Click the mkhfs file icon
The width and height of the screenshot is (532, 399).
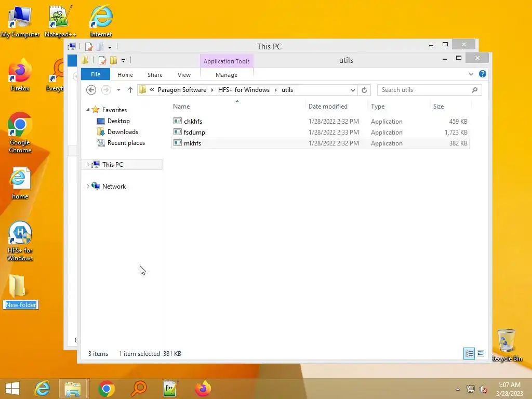click(178, 142)
